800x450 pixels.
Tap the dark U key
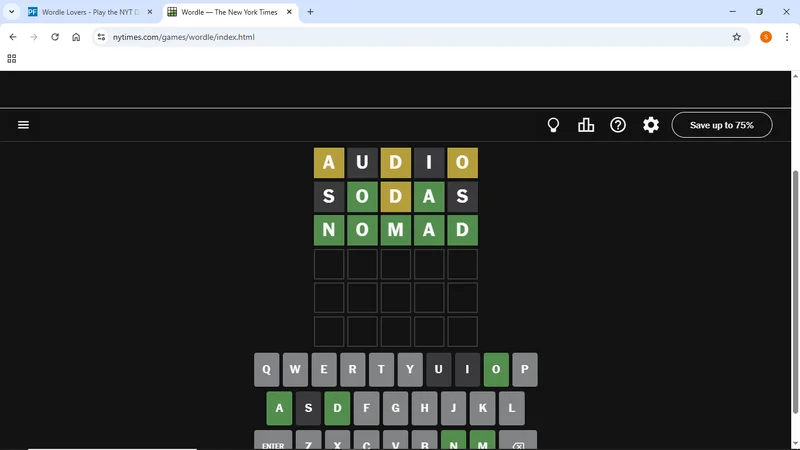click(x=438, y=369)
